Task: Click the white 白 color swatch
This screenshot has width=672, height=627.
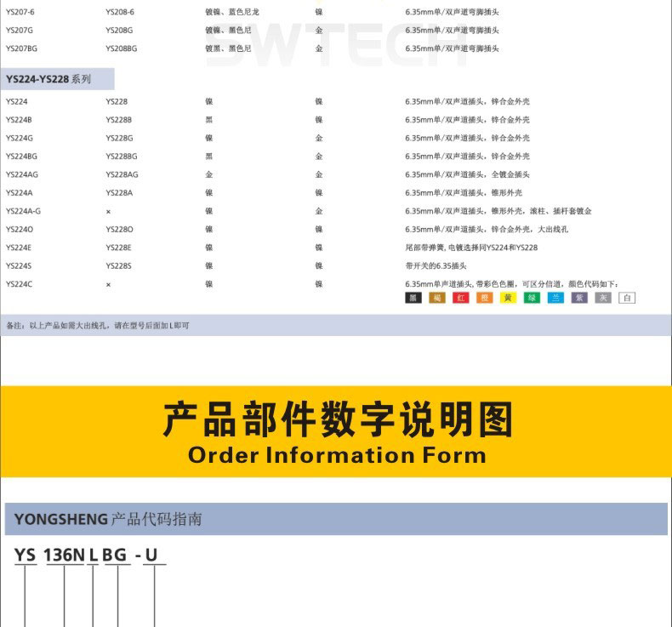Action: (627, 298)
